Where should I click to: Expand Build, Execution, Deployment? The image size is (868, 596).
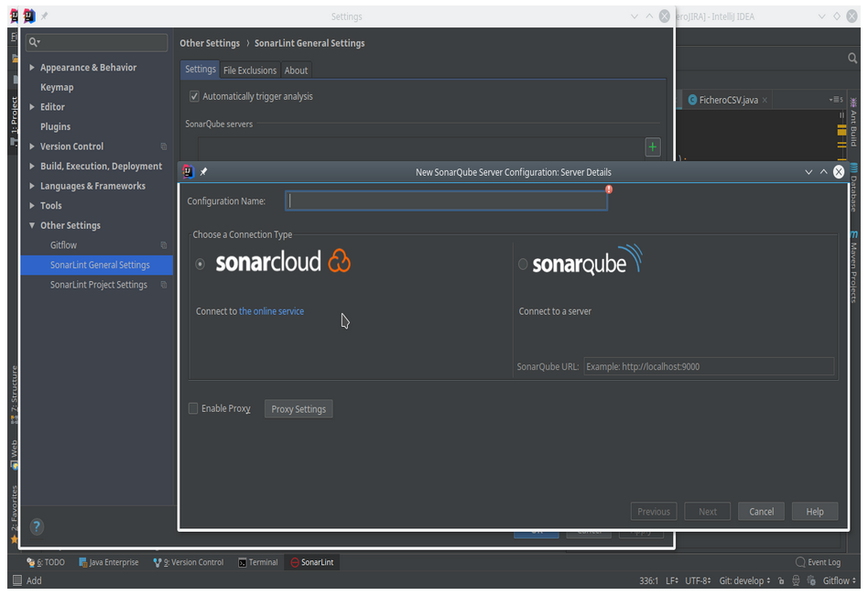[x=31, y=166]
